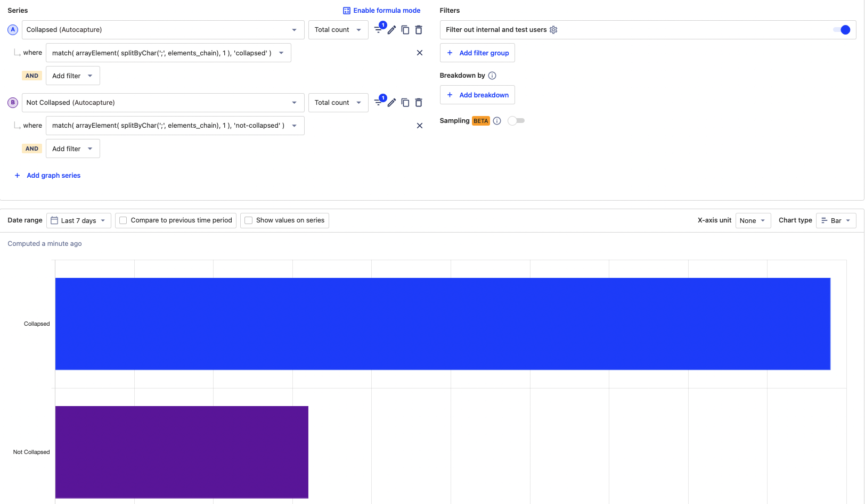Delete series A with the trash icon
Image resolution: width=865 pixels, height=504 pixels.
click(419, 30)
